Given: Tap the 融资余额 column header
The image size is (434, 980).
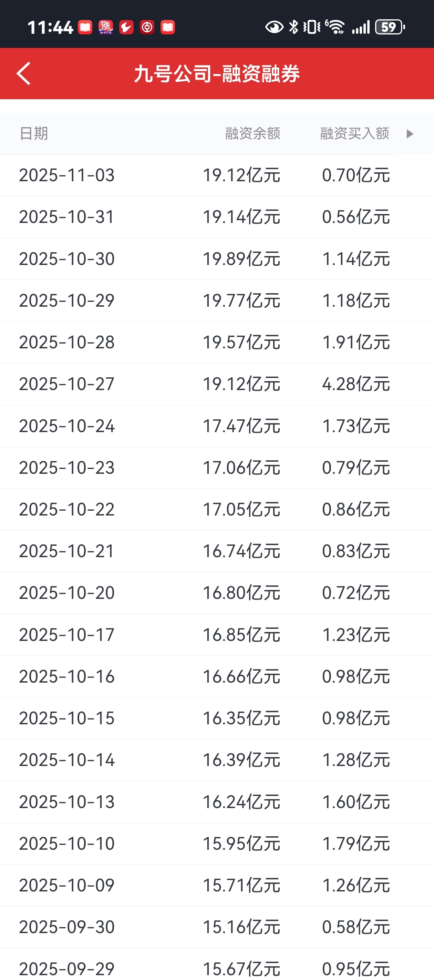Looking at the screenshot, I should click(252, 134).
